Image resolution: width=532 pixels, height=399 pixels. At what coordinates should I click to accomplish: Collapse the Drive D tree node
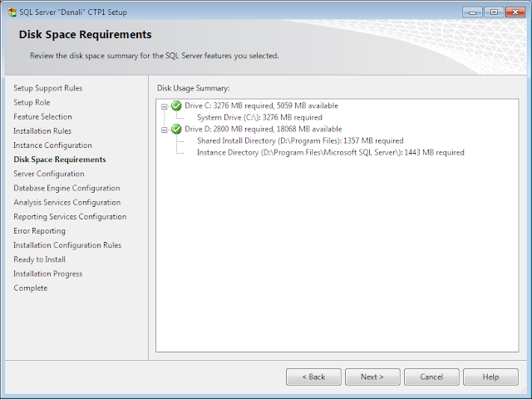(x=165, y=130)
